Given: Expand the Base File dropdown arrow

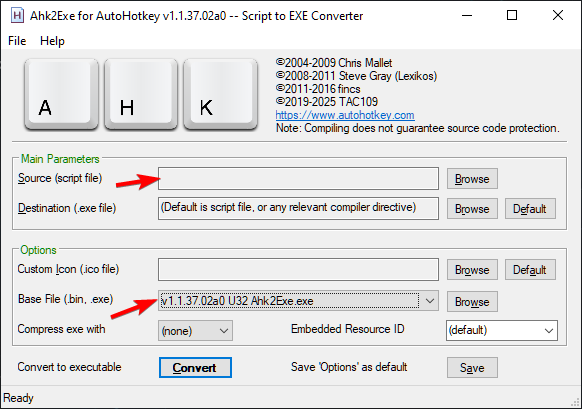Looking at the screenshot, I should tap(429, 301).
